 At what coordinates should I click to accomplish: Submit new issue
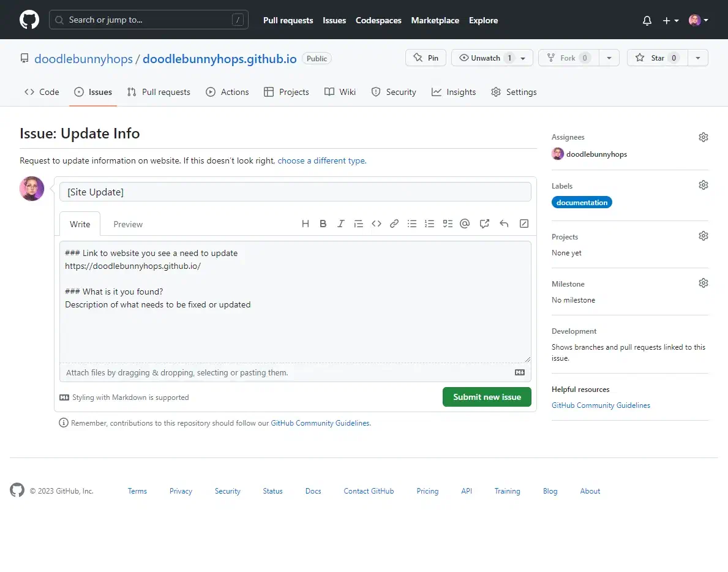(487, 397)
